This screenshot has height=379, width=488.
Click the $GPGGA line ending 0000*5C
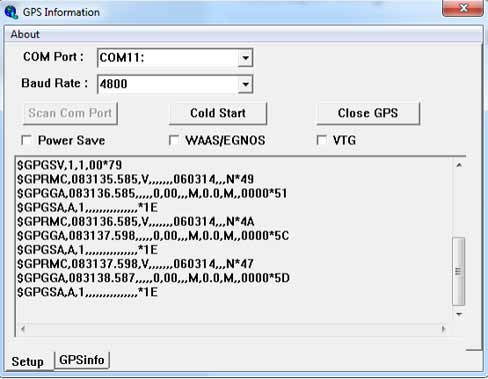pos(153,236)
